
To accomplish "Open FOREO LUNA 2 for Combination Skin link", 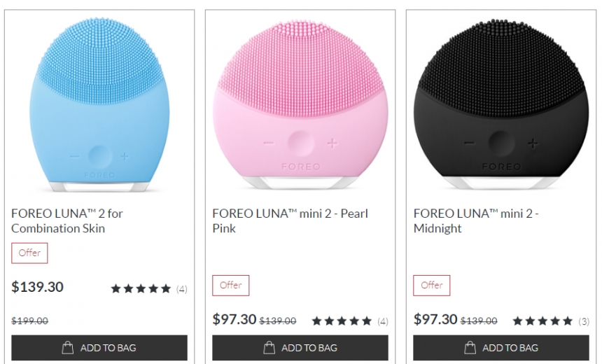I will [67, 220].
